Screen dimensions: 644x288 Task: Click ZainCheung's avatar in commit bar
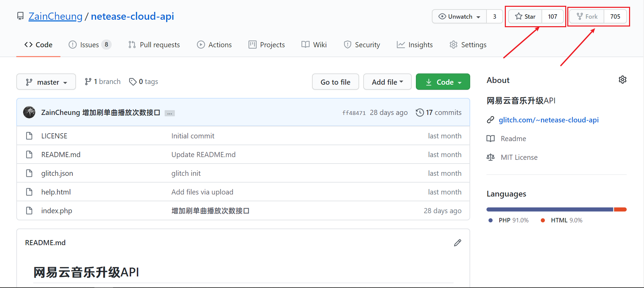[x=29, y=113]
